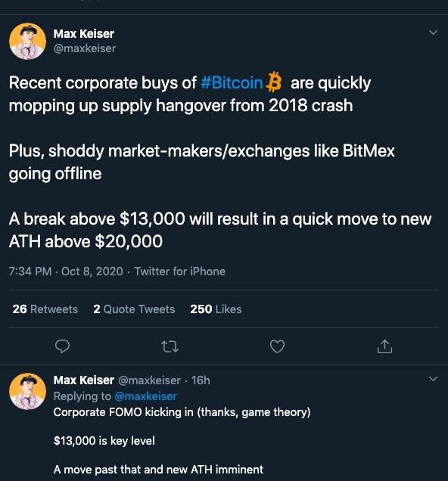Open the #Bitcoin hashtag link
448x481 pixels.
232,83
